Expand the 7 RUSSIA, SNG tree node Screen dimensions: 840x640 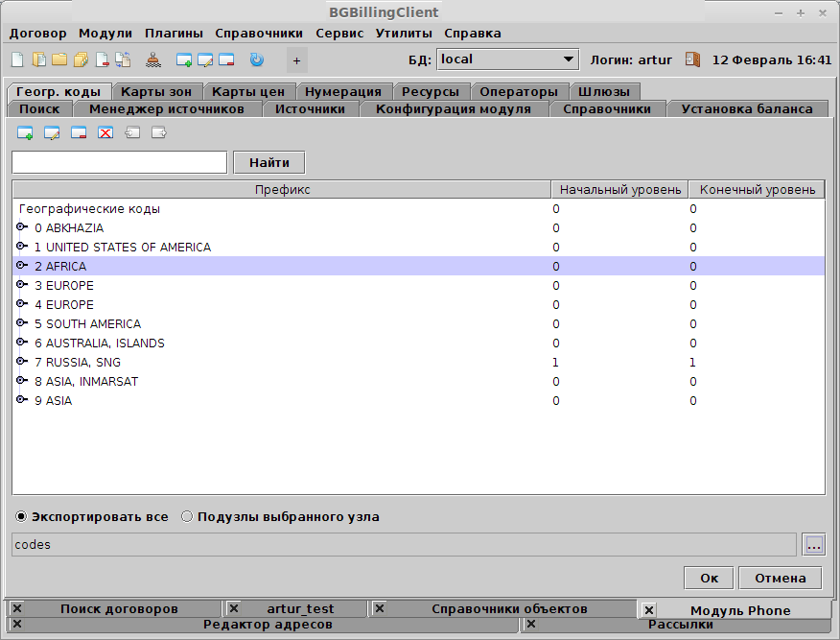(x=21, y=362)
